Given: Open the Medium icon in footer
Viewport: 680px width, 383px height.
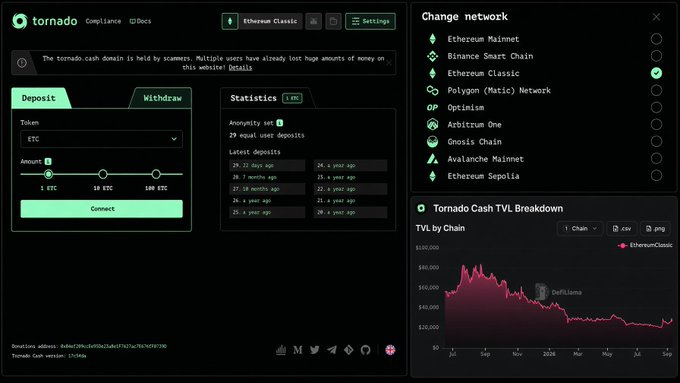Looking at the screenshot, I should (298, 350).
